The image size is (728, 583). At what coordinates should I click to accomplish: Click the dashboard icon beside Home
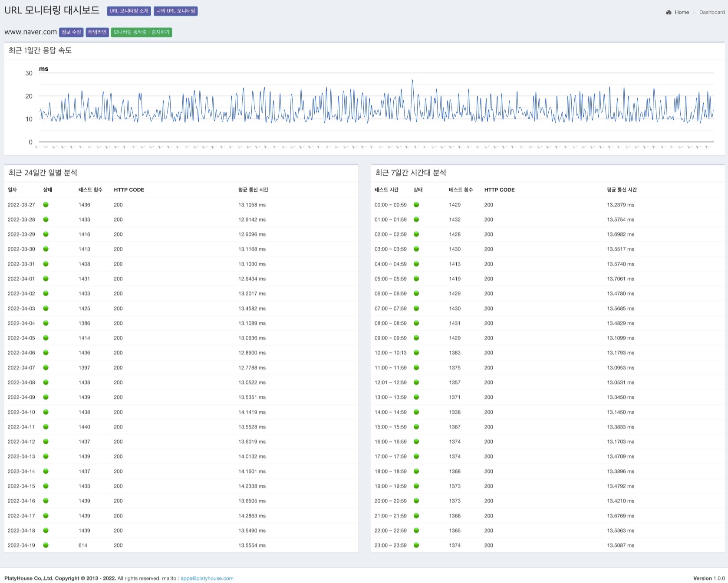point(669,12)
